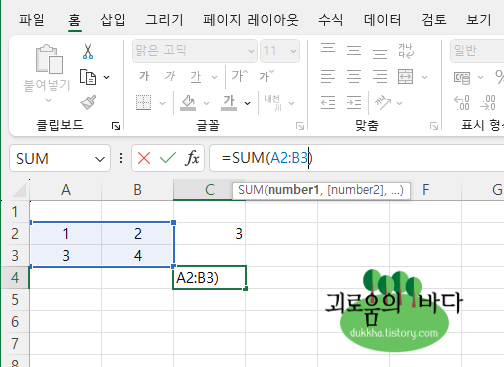Click the phonetic guide (내천) icon
Screen dimensions: 504x367
click(x=273, y=103)
